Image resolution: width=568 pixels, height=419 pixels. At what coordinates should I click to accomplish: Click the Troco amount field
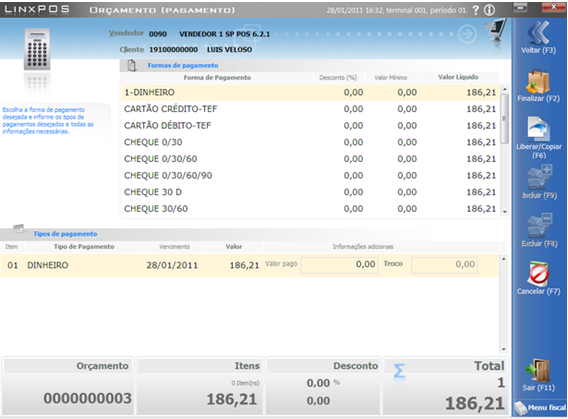[x=444, y=265]
